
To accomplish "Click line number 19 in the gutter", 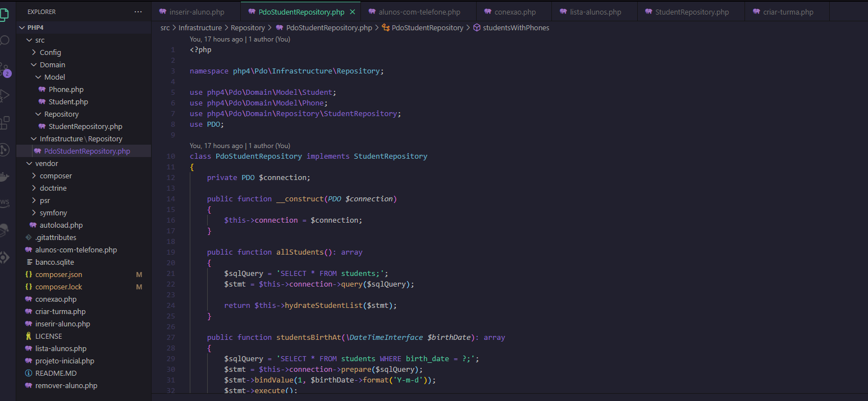I will pos(171,252).
